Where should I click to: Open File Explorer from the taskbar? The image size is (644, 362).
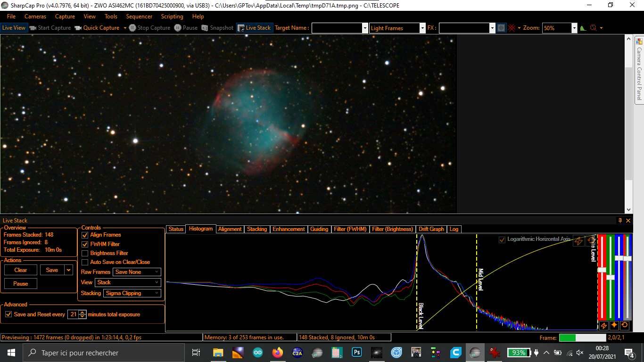click(218, 353)
